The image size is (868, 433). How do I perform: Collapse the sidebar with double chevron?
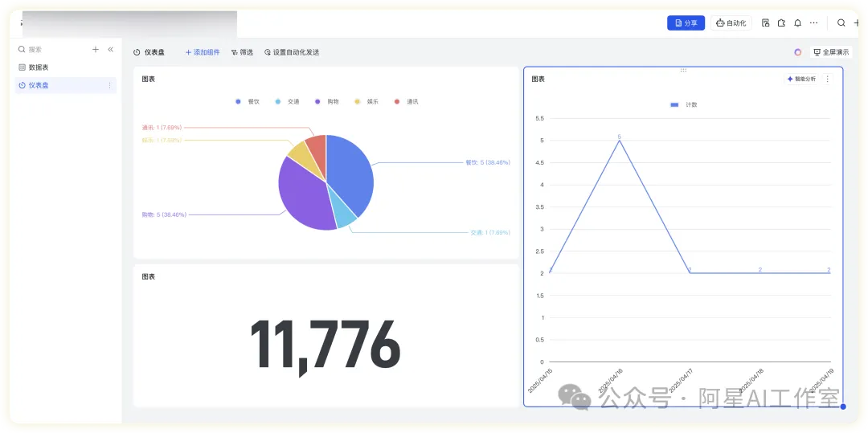111,49
